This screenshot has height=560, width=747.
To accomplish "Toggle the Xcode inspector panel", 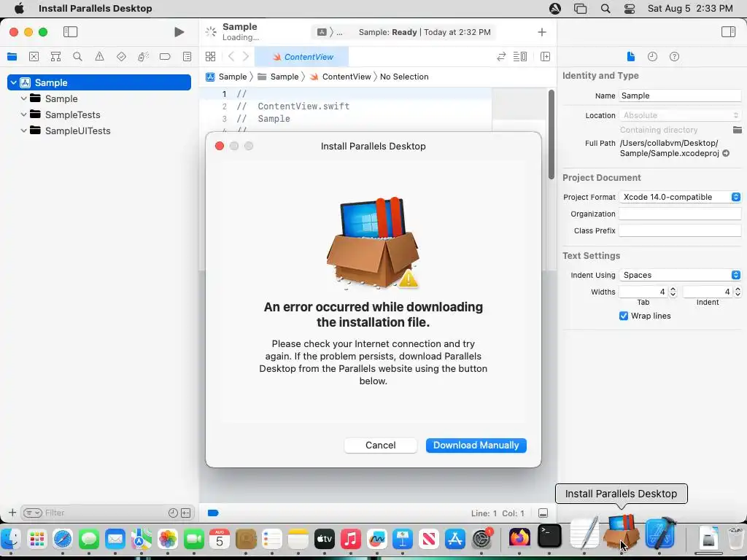I will [x=728, y=32].
